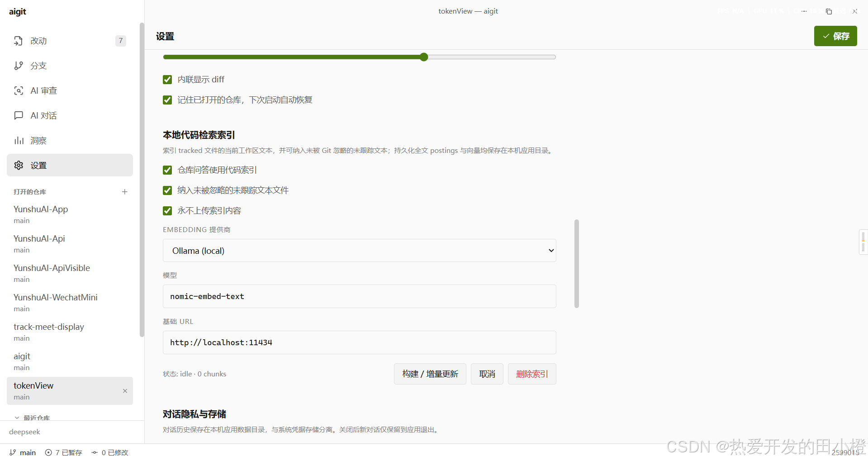Select the YunshuAI-WechatMini repository
This screenshot has height=461, width=868.
pyautogui.click(x=70, y=303)
